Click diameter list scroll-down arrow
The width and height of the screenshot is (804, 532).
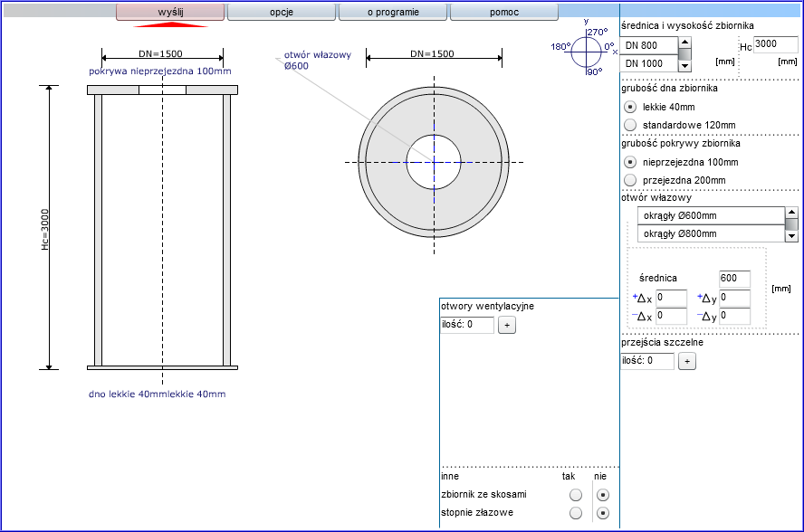tap(684, 66)
